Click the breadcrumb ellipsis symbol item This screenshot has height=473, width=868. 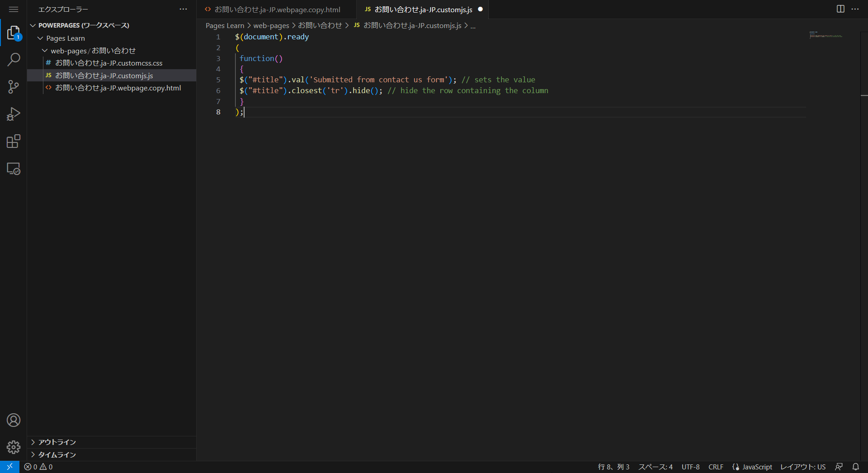(x=473, y=26)
